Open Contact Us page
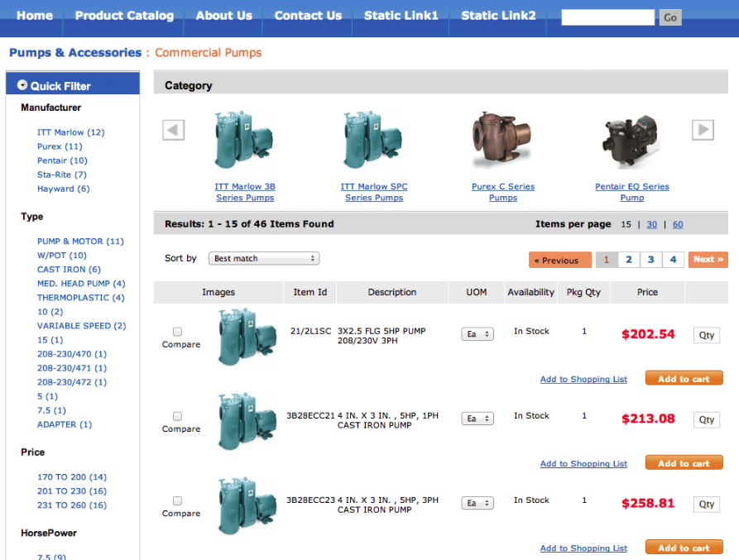Screen dimensions: 739x560 pos(308,16)
